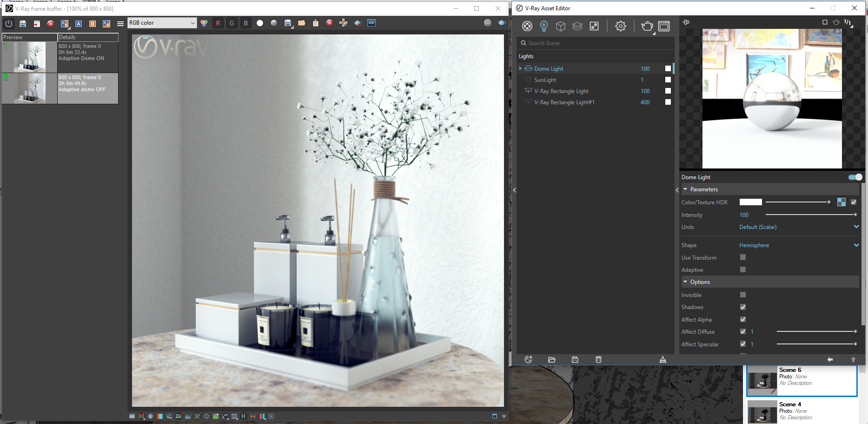868x424 pixels.
Task: Click the Affect Diffuse slider track
Action: pos(816,331)
